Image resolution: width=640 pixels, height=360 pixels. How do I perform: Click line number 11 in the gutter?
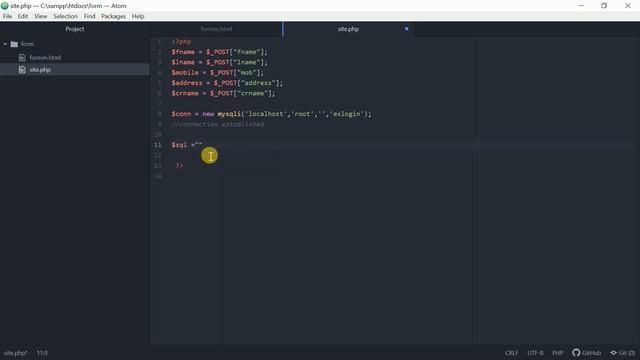pos(158,145)
